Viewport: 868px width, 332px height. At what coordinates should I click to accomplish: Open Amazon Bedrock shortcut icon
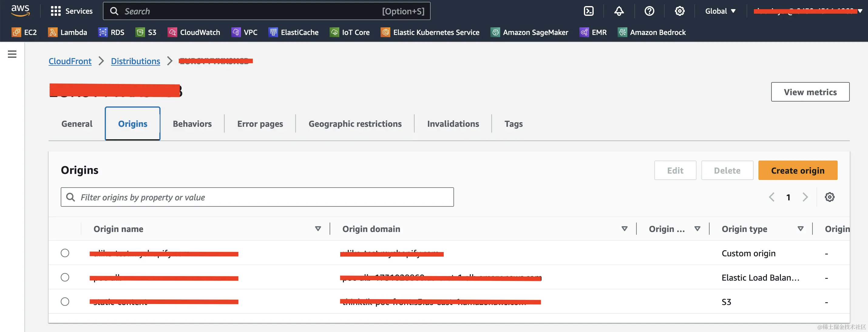pos(622,33)
